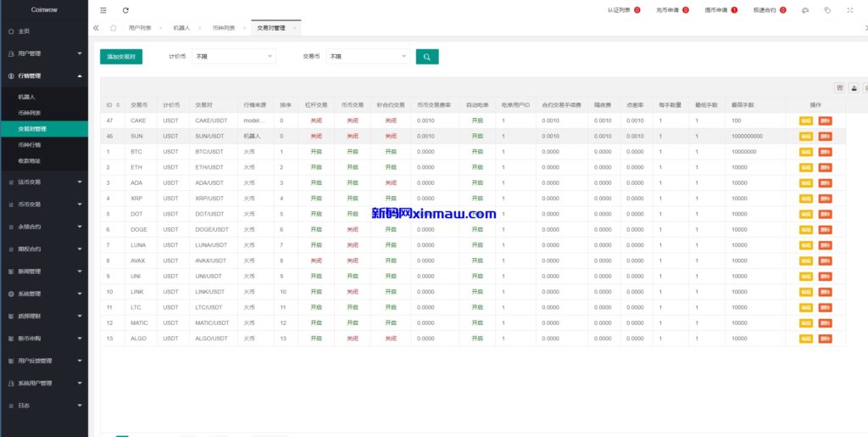Screen dimensions: 868x437
Task: Open the 交易币 dropdown
Action: (x=369, y=57)
